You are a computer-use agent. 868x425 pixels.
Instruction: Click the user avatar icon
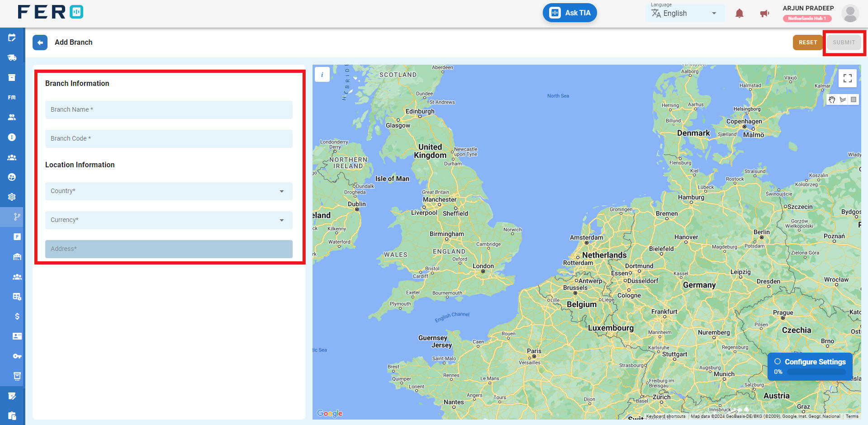pyautogui.click(x=850, y=13)
